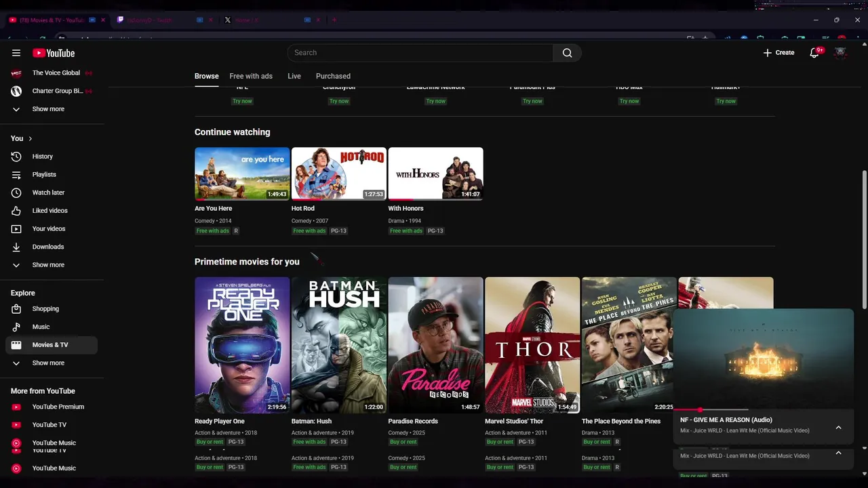Open the account avatar menu
This screenshot has height=488, width=868.
click(x=840, y=52)
